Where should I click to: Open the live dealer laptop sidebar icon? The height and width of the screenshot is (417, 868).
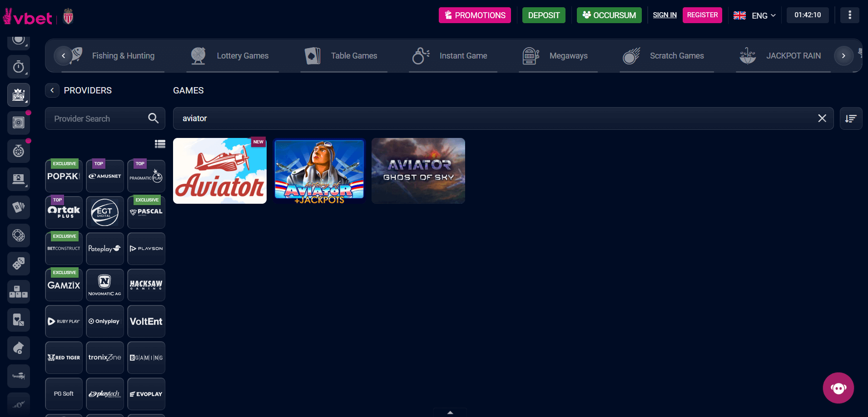19,179
